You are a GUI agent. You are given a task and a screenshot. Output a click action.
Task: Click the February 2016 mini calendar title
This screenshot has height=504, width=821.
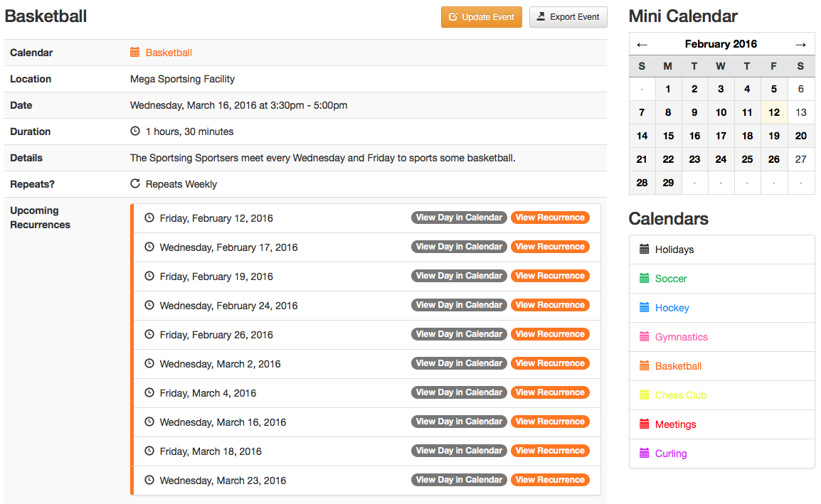pos(721,44)
